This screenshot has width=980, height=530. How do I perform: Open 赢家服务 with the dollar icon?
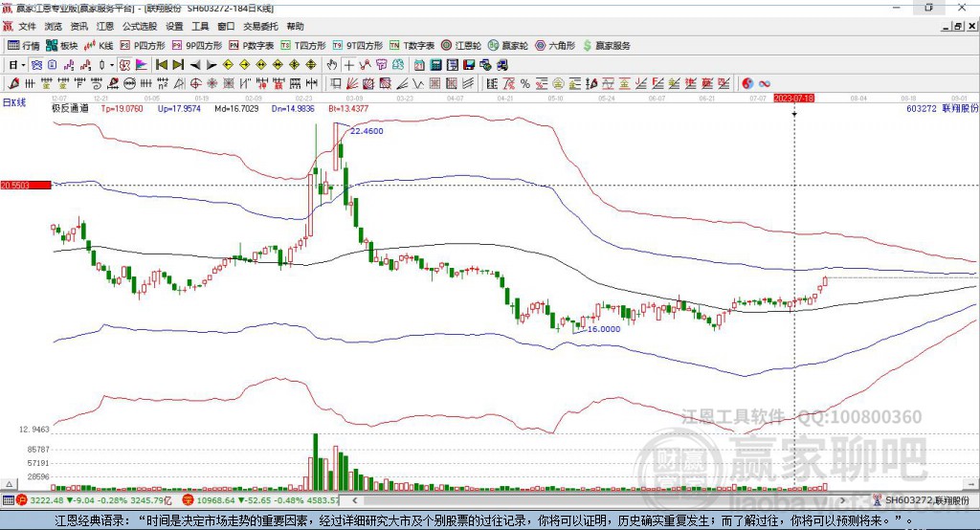(x=606, y=46)
